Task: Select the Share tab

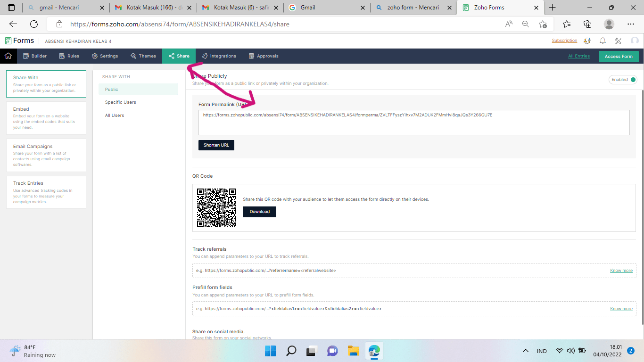Action: [x=179, y=56]
